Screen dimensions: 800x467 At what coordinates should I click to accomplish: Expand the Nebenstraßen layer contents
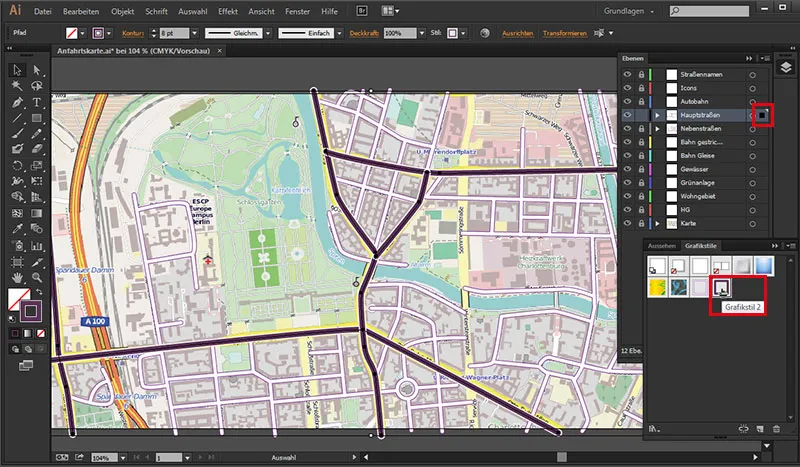point(657,130)
